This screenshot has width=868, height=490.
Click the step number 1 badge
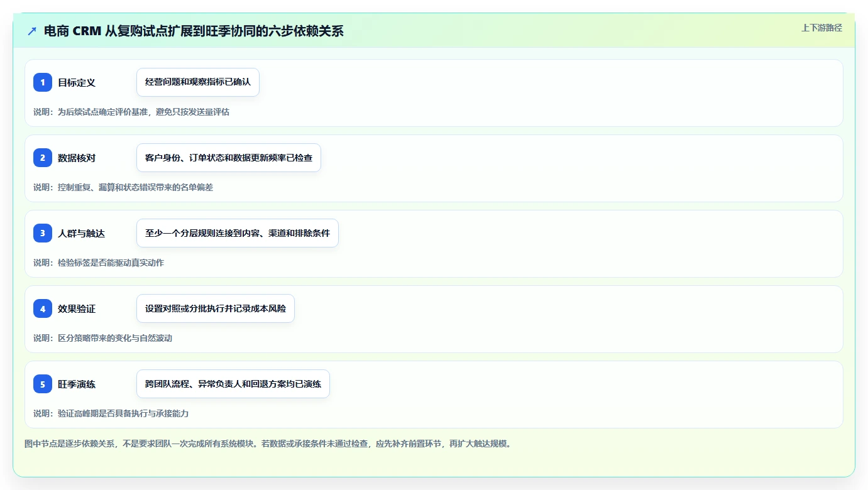[43, 82]
